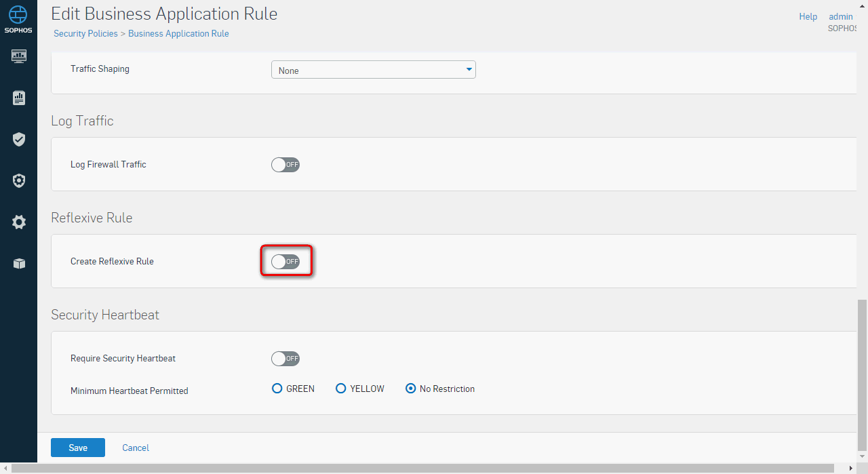The width and height of the screenshot is (868, 474).
Task: Enable the Create Reflexive Rule switch
Action: point(285,262)
